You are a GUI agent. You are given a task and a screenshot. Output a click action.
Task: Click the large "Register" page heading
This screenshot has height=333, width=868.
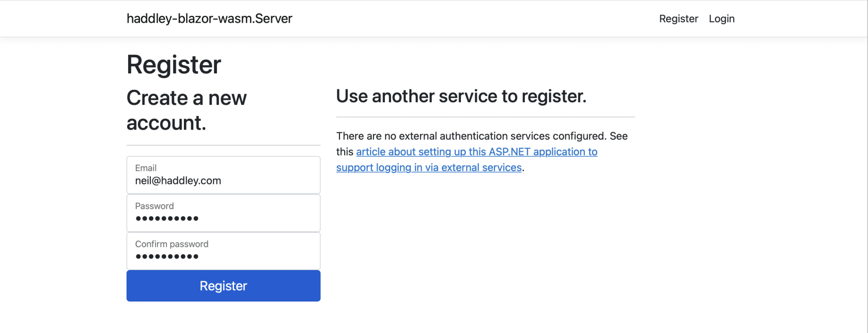174,64
